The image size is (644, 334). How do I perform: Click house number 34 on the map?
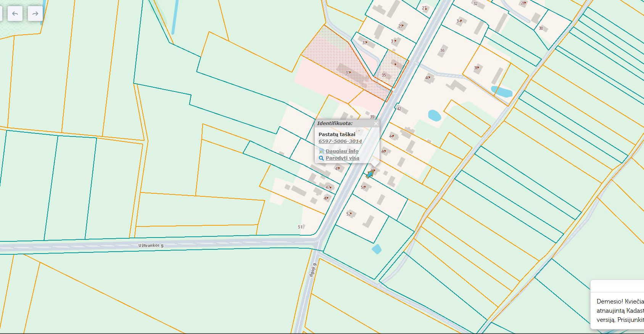(x=459, y=21)
